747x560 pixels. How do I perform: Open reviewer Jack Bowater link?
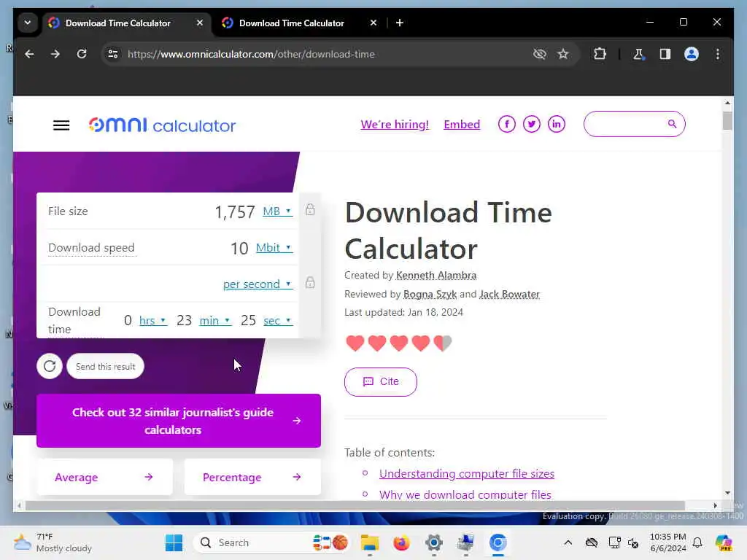pyautogui.click(x=509, y=295)
